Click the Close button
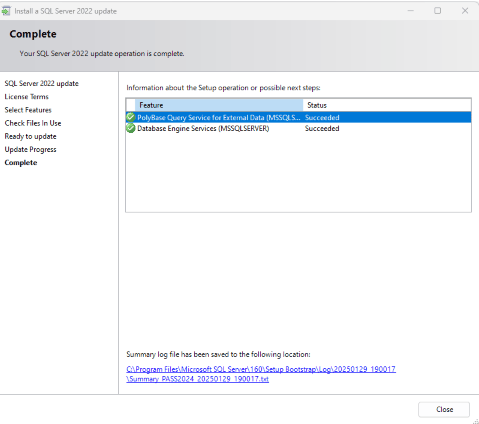The image size is (479, 424). (x=444, y=409)
